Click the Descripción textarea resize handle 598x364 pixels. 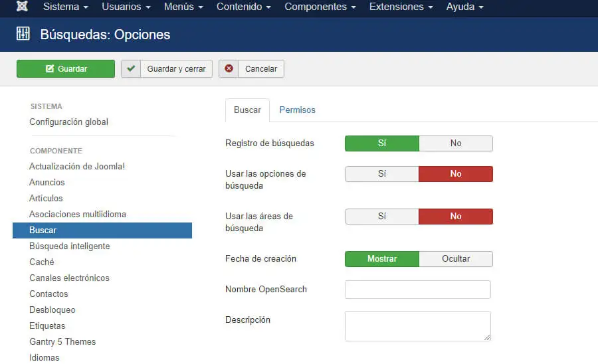(x=487, y=337)
